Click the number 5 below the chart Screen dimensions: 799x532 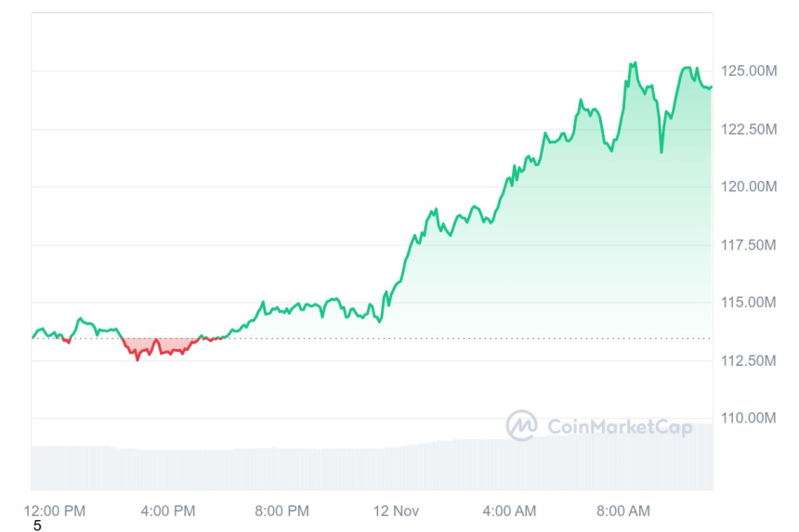click(x=37, y=526)
